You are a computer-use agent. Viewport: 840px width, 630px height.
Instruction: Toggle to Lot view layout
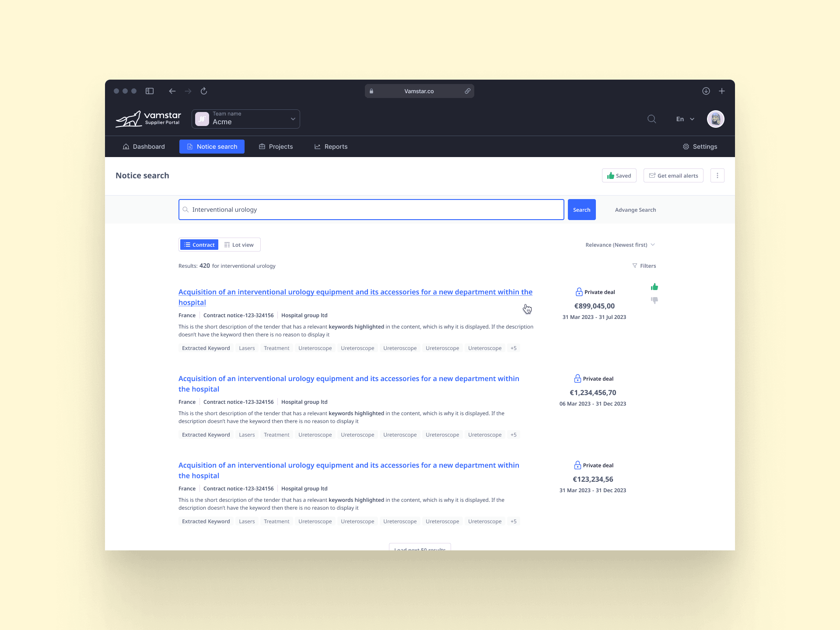(239, 245)
